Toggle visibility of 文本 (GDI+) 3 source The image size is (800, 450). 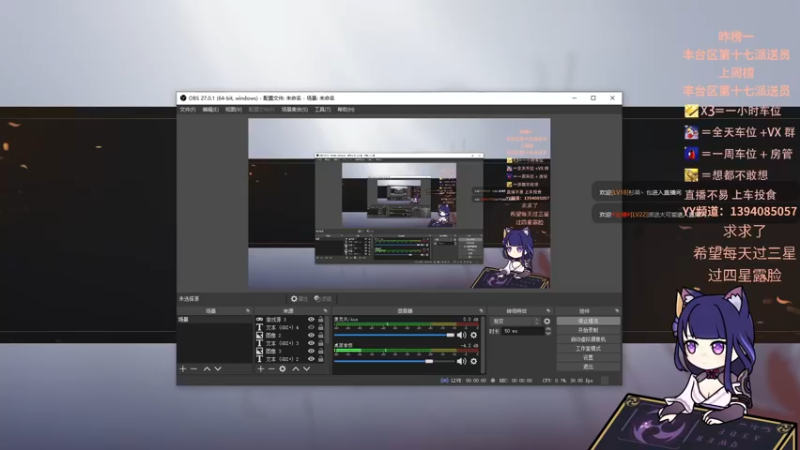click(311, 343)
